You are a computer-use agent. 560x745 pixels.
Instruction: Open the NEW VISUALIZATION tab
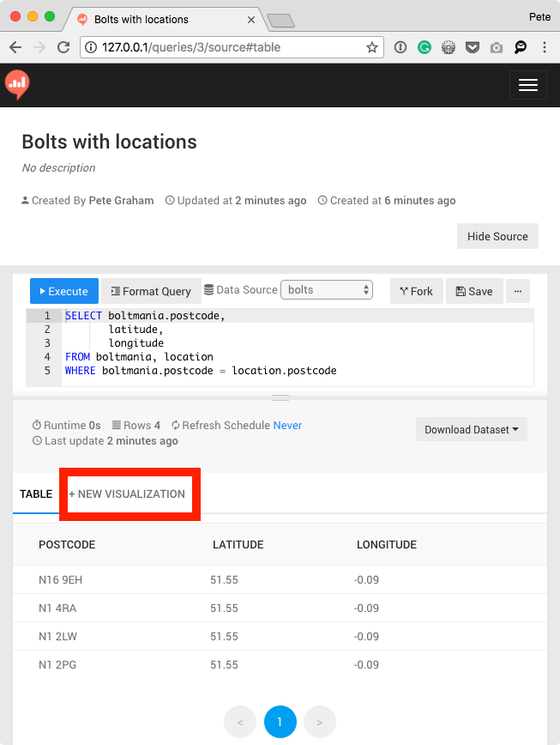pos(129,494)
